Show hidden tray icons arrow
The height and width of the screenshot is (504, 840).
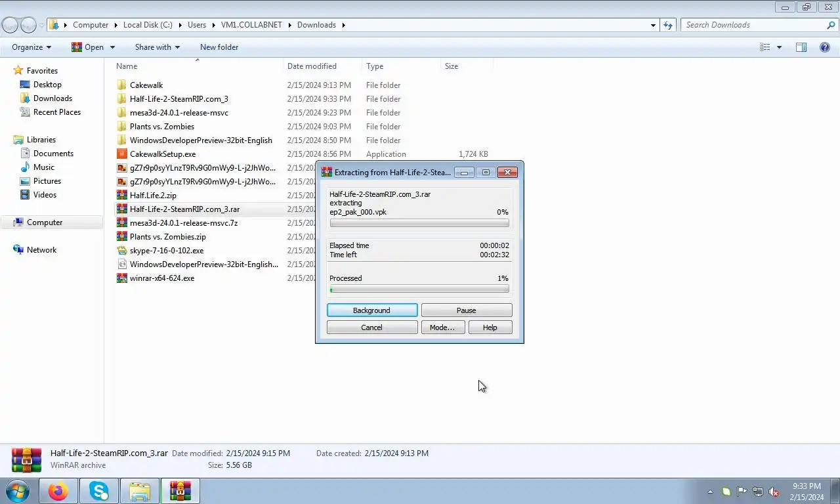click(x=710, y=492)
